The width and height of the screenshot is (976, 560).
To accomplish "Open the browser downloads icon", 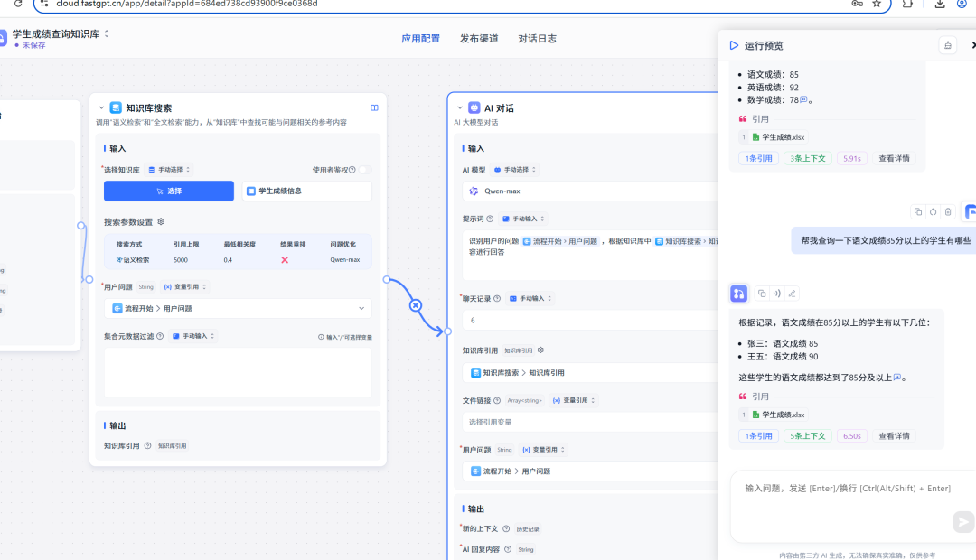I will point(940,4).
